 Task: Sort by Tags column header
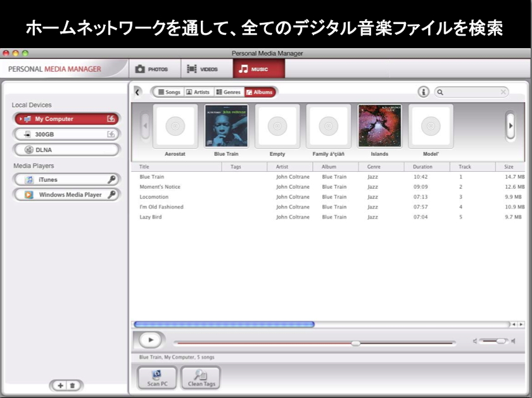(244, 167)
